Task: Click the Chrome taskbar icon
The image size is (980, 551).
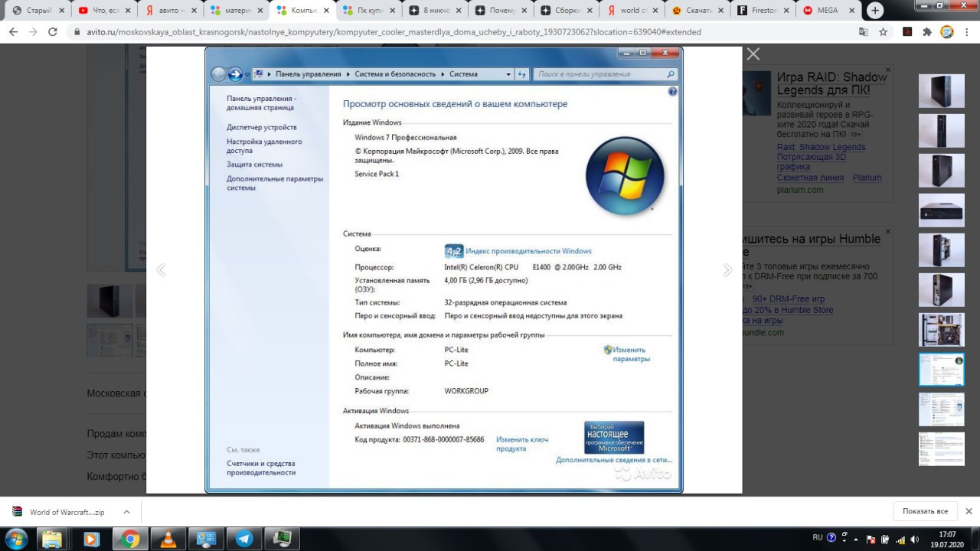Action: (129, 539)
